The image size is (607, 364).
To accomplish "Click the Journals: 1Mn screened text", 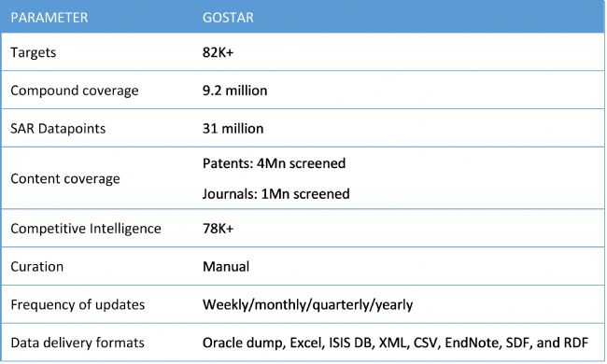I will click(276, 194).
